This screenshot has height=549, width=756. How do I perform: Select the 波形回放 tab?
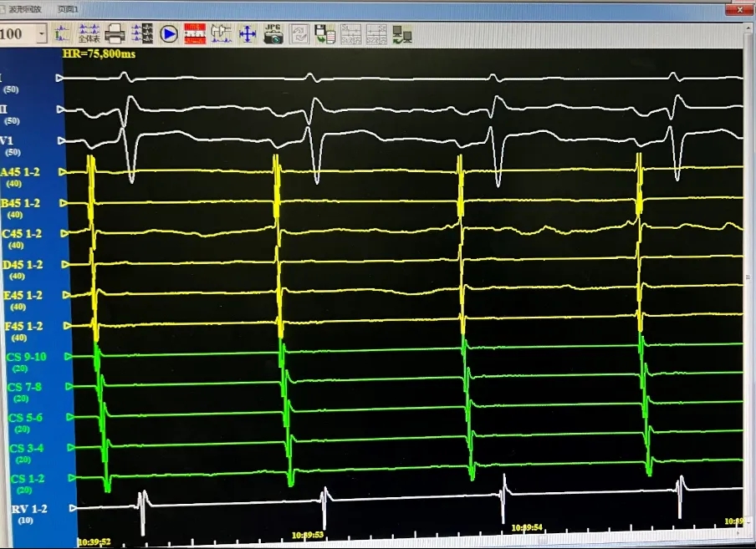coord(24,8)
